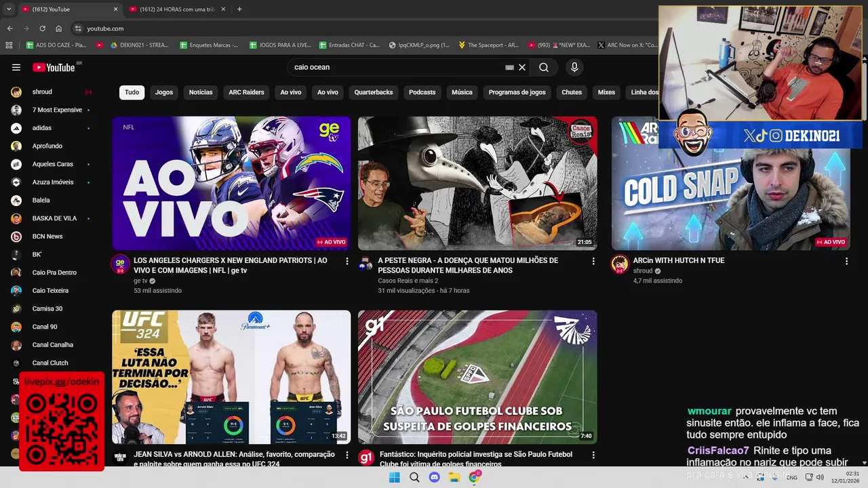
Task: Select the 'Tudo' filter chip
Action: click(x=132, y=92)
